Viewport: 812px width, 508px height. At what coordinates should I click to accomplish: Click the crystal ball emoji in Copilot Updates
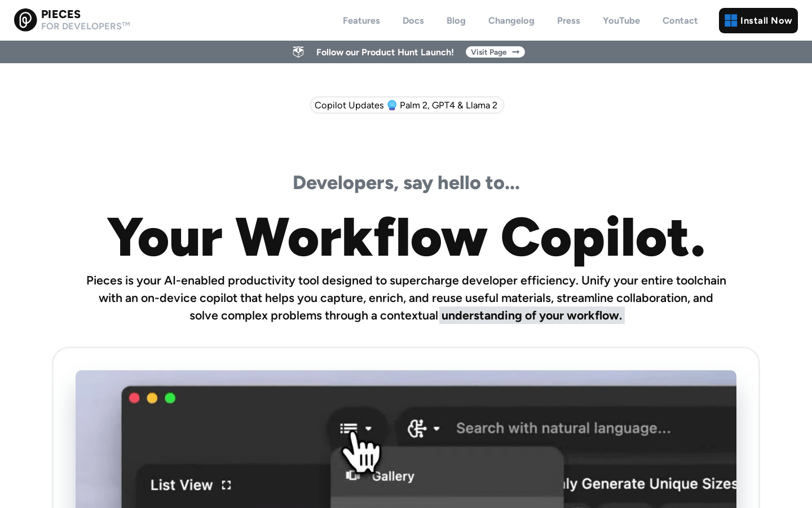(x=392, y=106)
